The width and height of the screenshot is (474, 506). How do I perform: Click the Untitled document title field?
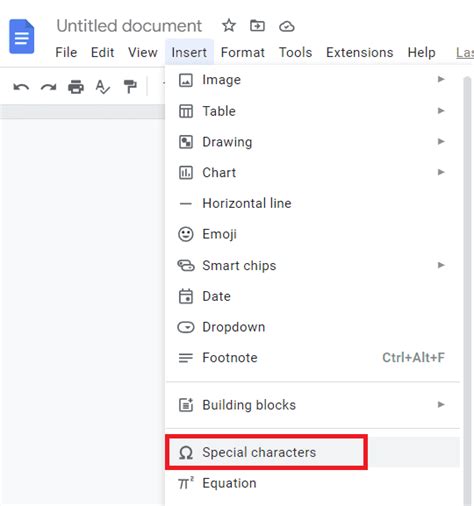pos(129,26)
